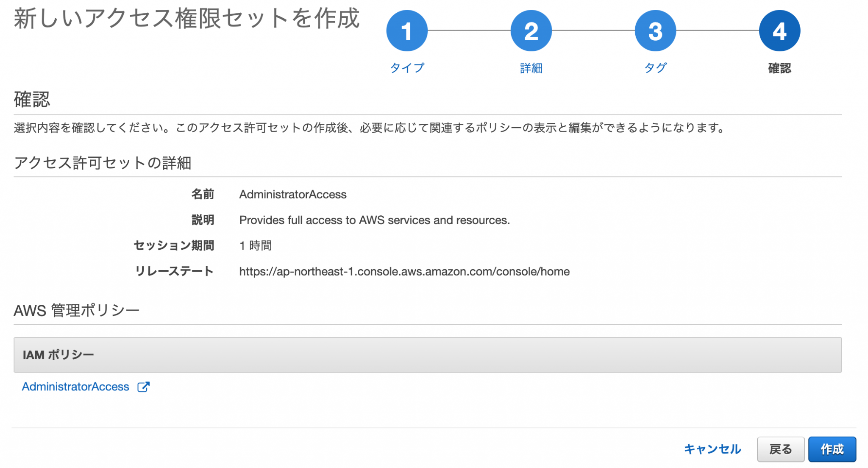Click the タグ step label
The height and width of the screenshot is (468, 868).
click(655, 67)
